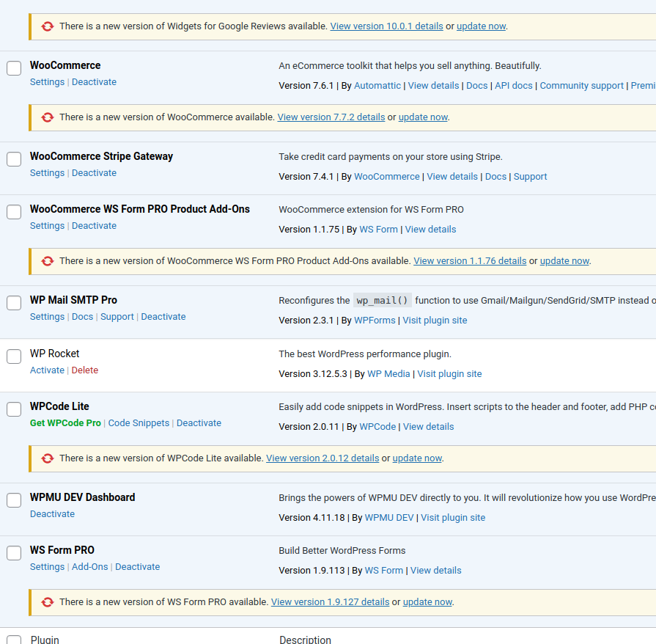
Task: Deactivate the WPMU DEV Dashboard plugin
Action: point(52,514)
